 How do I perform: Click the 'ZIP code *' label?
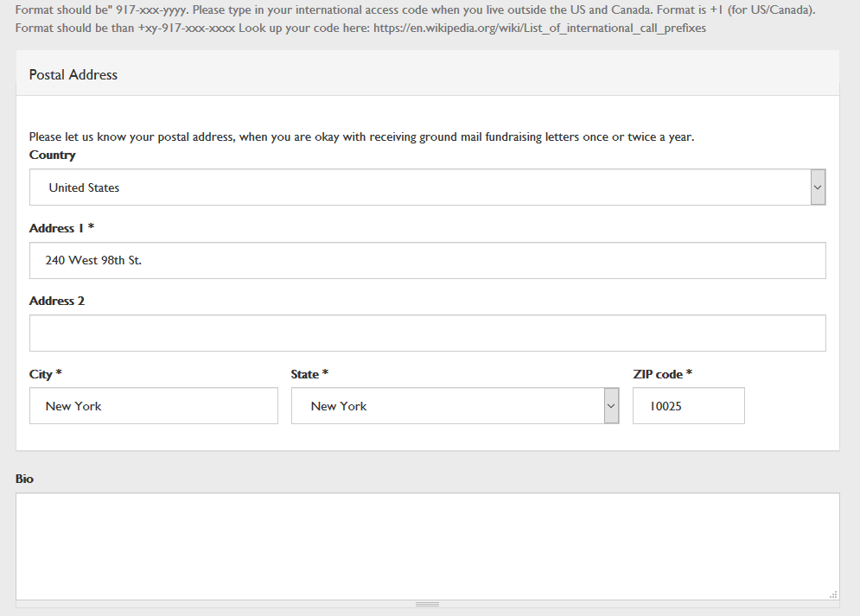[x=662, y=374]
